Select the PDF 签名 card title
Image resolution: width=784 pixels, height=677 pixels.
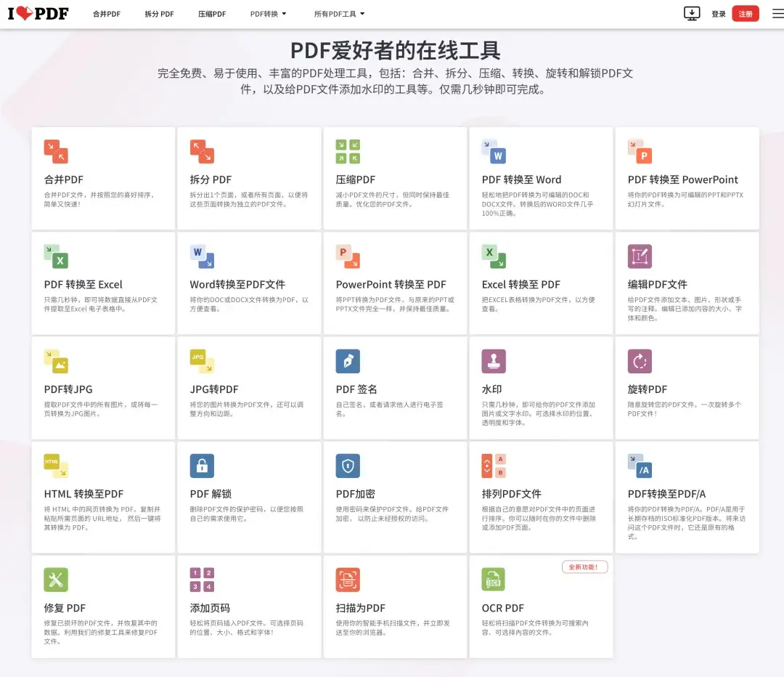click(356, 389)
